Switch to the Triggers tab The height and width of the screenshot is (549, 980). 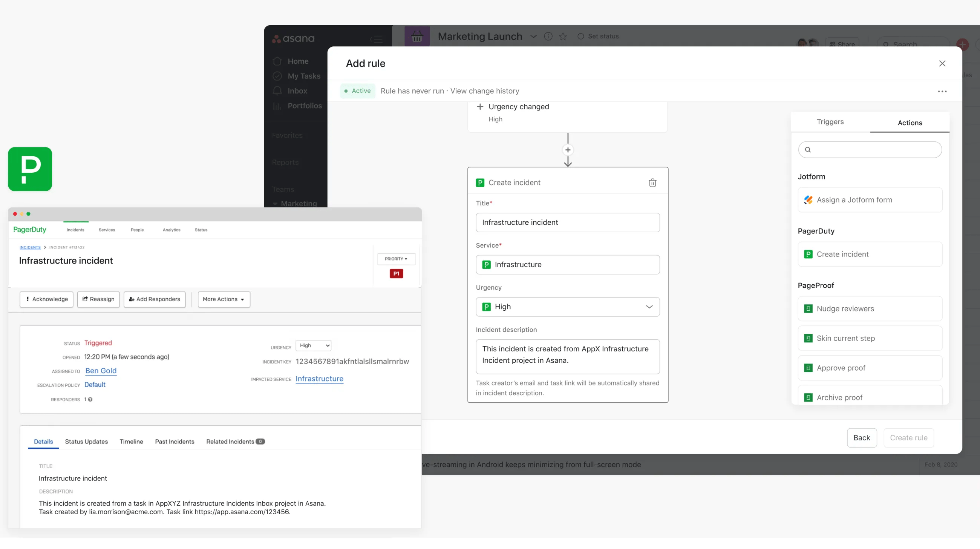(830, 122)
